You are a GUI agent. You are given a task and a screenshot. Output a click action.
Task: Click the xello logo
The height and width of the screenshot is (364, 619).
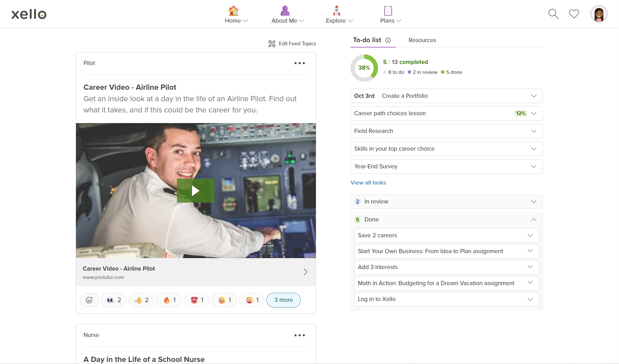tap(29, 14)
